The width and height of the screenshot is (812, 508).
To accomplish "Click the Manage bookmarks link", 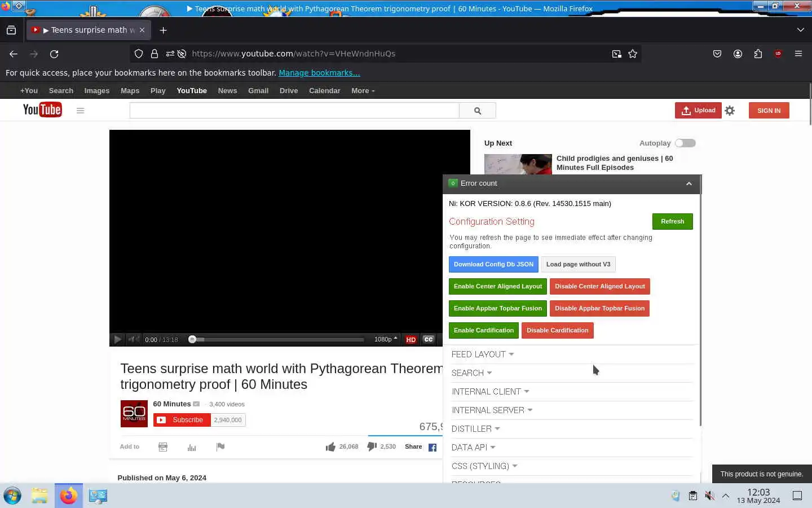I will click(x=319, y=73).
